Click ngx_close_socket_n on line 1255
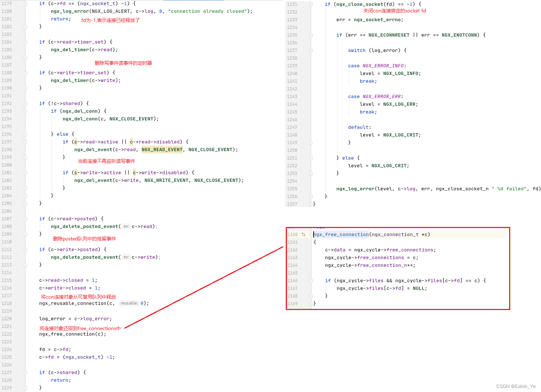The image size is (541, 392). pyautogui.click(x=462, y=189)
